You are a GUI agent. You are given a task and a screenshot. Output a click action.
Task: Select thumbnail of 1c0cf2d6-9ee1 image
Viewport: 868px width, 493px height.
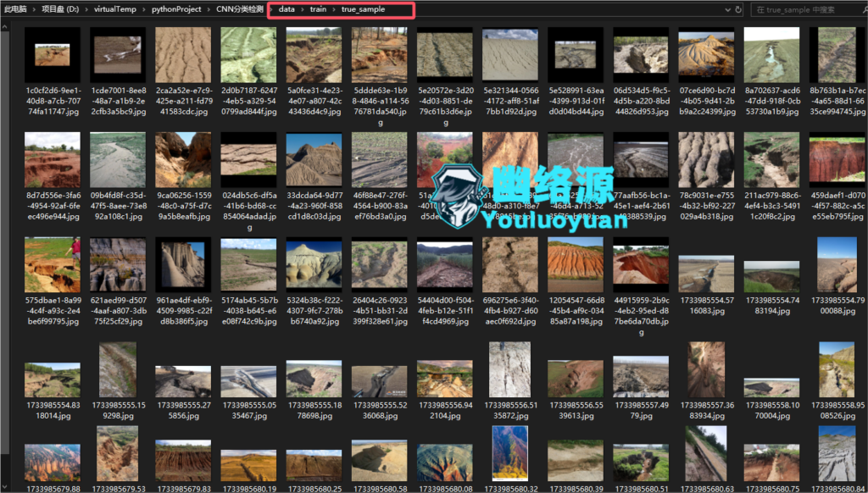53,55
